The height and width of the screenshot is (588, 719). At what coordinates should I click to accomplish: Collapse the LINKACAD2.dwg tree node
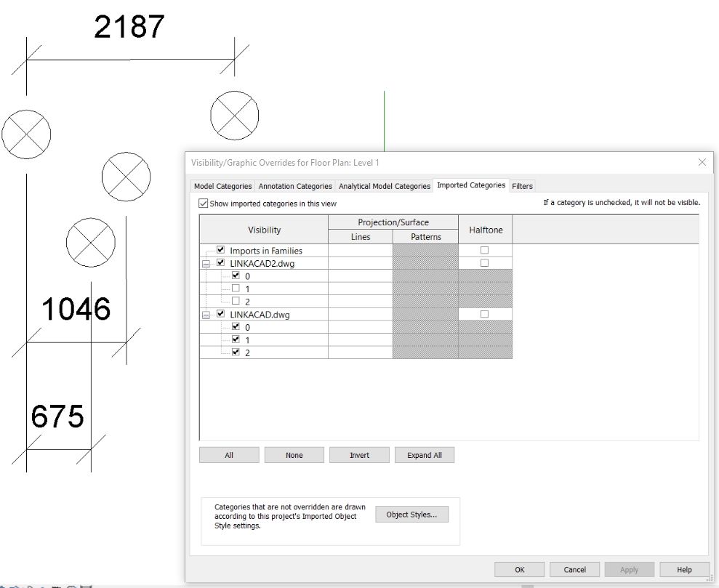[206, 264]
